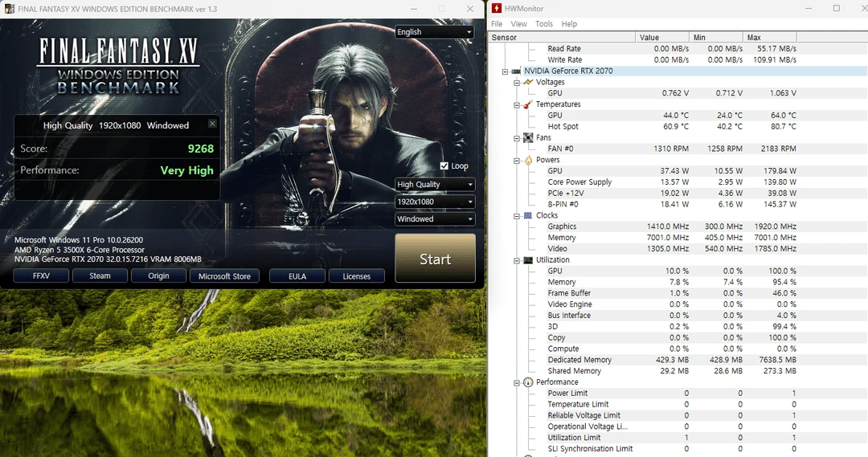Click the Fans category icon
This screenshot has width=868, height=457.
528,137
